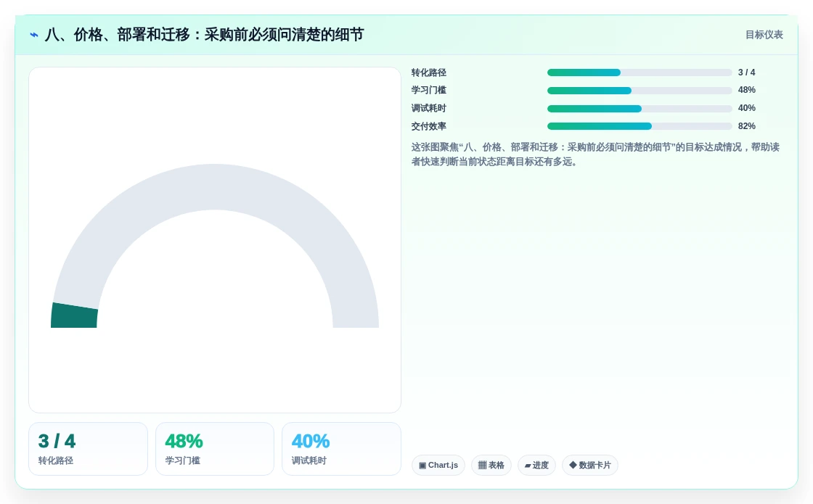Click the 目标仪表 label in the header

[764, 35]
